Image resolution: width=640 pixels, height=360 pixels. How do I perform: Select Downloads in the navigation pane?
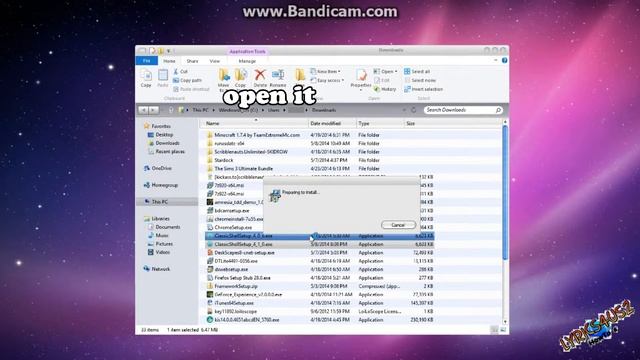tap(164, 143)
